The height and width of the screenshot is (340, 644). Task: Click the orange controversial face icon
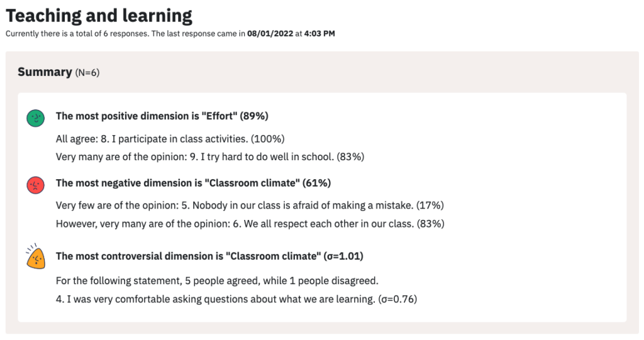coord(35,256)
